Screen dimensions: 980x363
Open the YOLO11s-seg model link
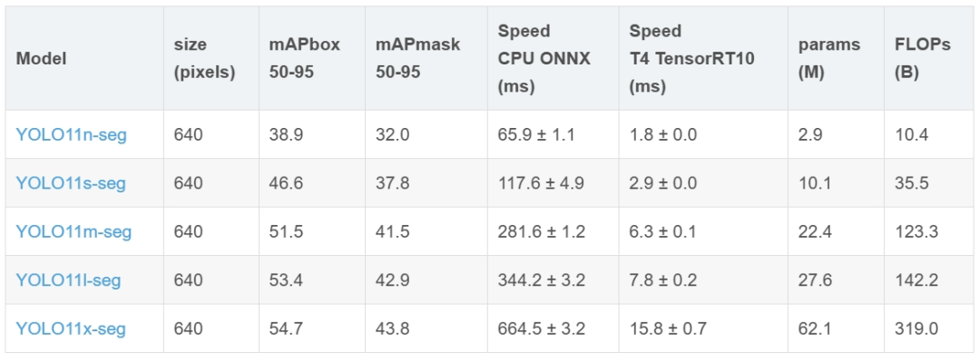click(x=71, y=183)
